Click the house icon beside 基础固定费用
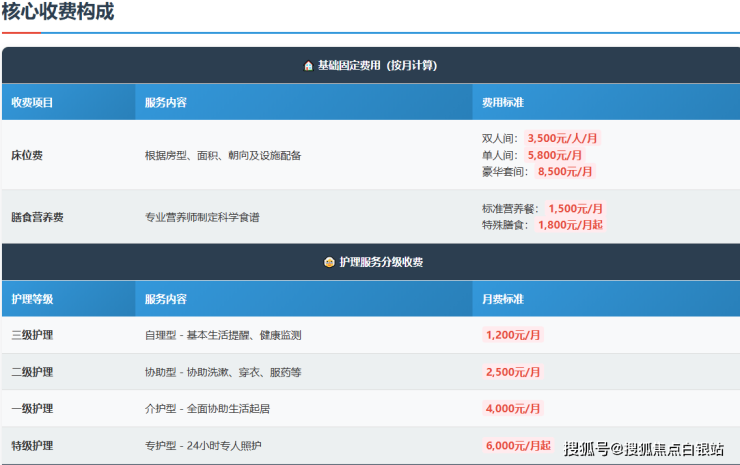This screenshot has height=465, width=740. pyautogui.click(x=308, y=66)
